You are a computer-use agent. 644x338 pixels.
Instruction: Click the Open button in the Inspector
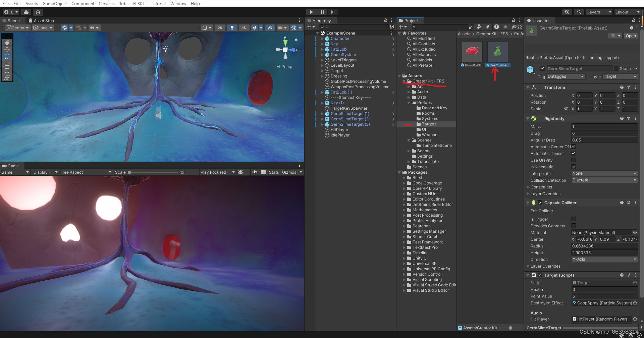point(631,36)
